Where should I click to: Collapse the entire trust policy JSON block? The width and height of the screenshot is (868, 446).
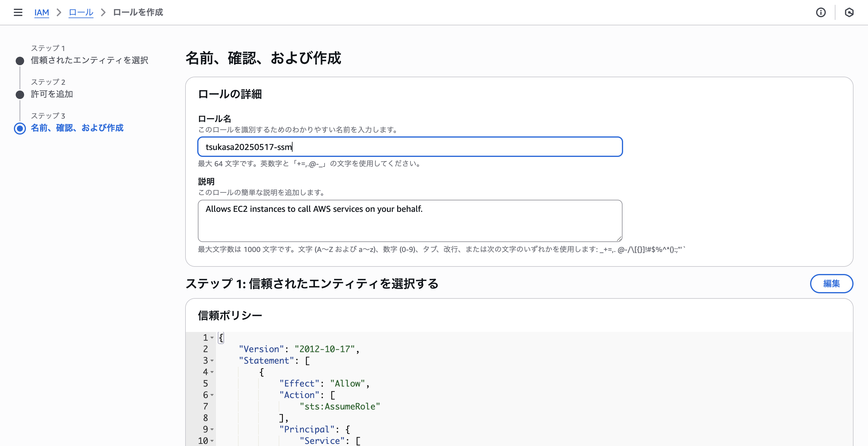[x=212, y=338]
